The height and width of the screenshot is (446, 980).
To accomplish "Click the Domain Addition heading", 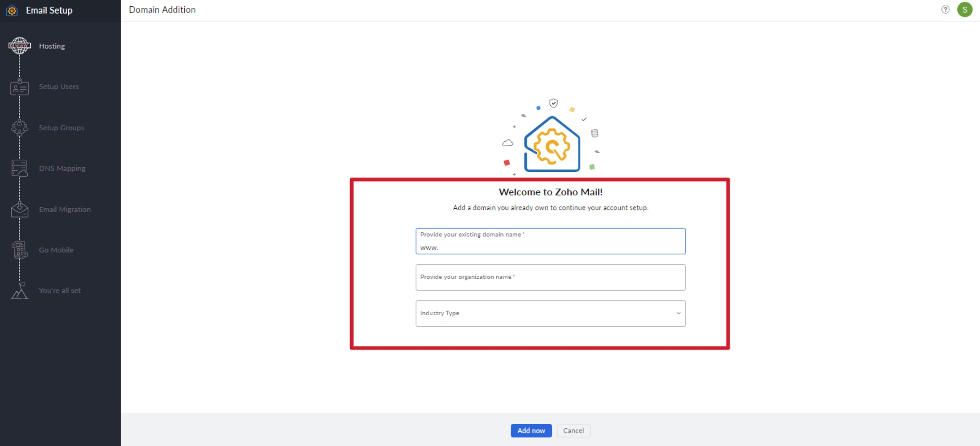I will 162,10.
